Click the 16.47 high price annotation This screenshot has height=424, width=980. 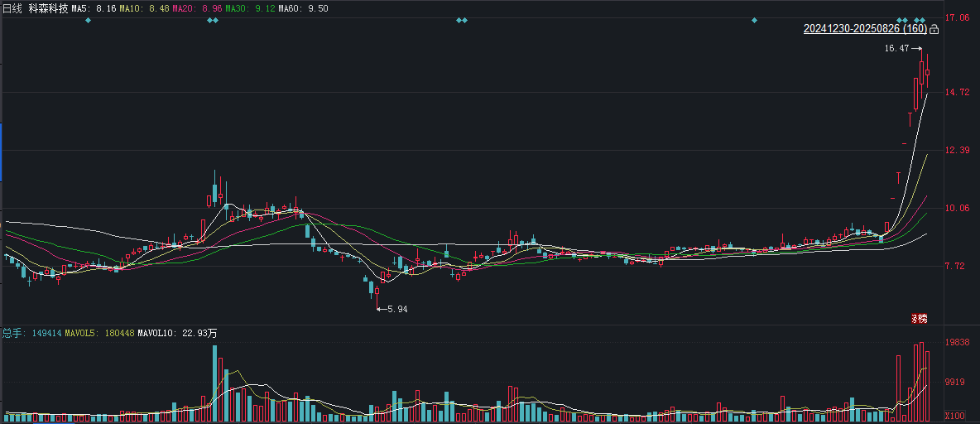point(897,48)
